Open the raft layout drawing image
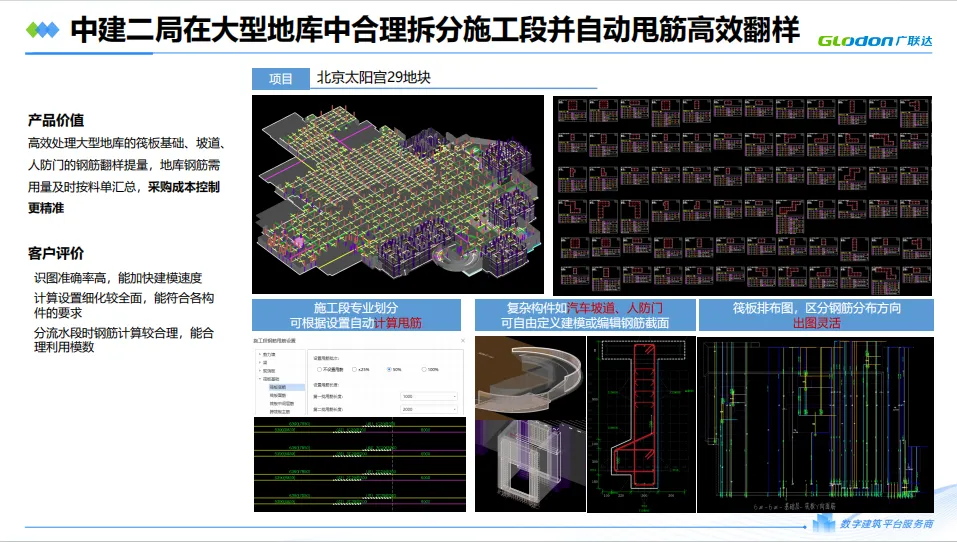Screen dimensions: 957x542 pyautogui.click(x=815, y=424)
